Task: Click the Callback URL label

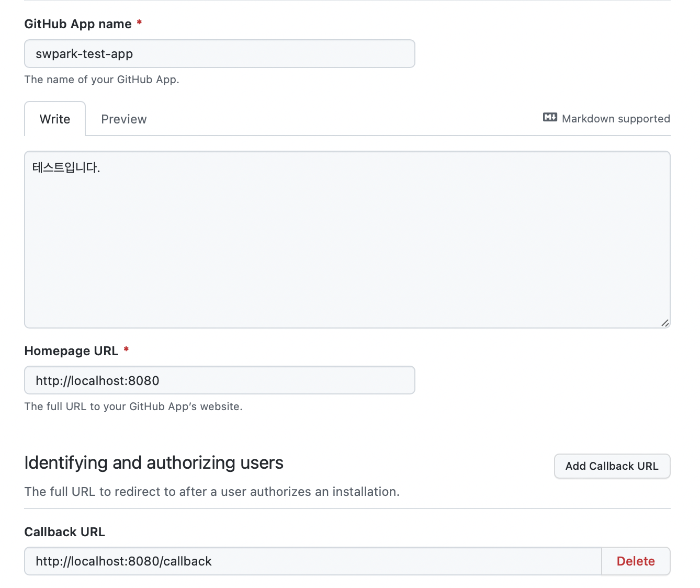Action: click(64, 532)
